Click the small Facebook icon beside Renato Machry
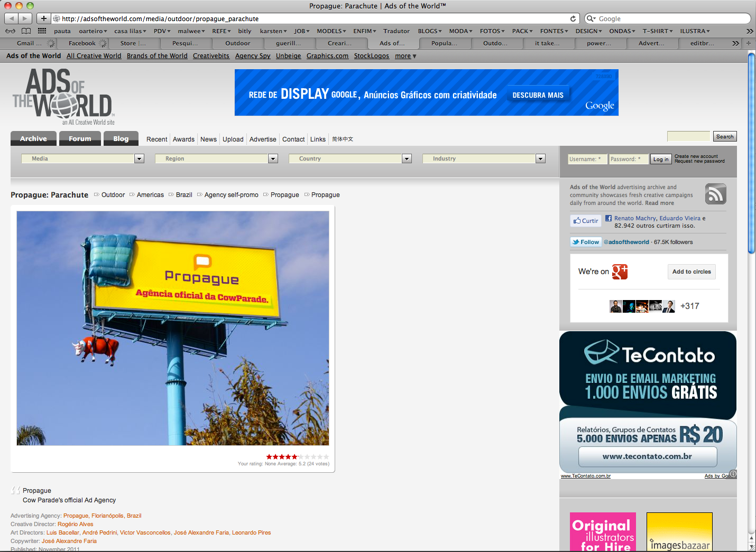Image resolution: width=756 pixels, height=552 pixels. click(609, 218)
